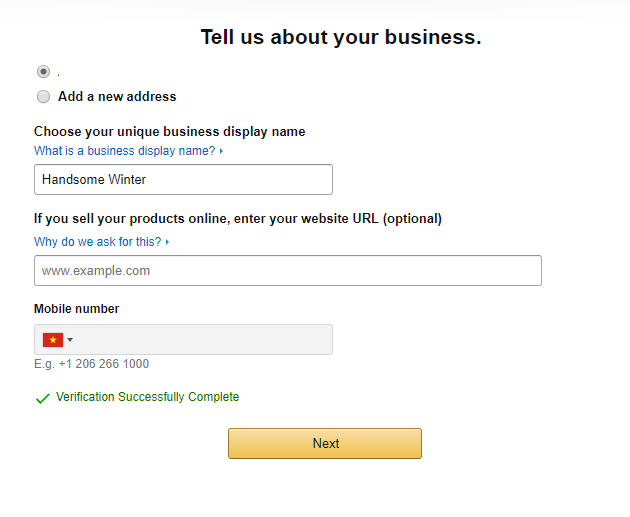Open country code dropdown arrow
The image size is (630, 517).
pyautogui.click(x=70, y=340)
